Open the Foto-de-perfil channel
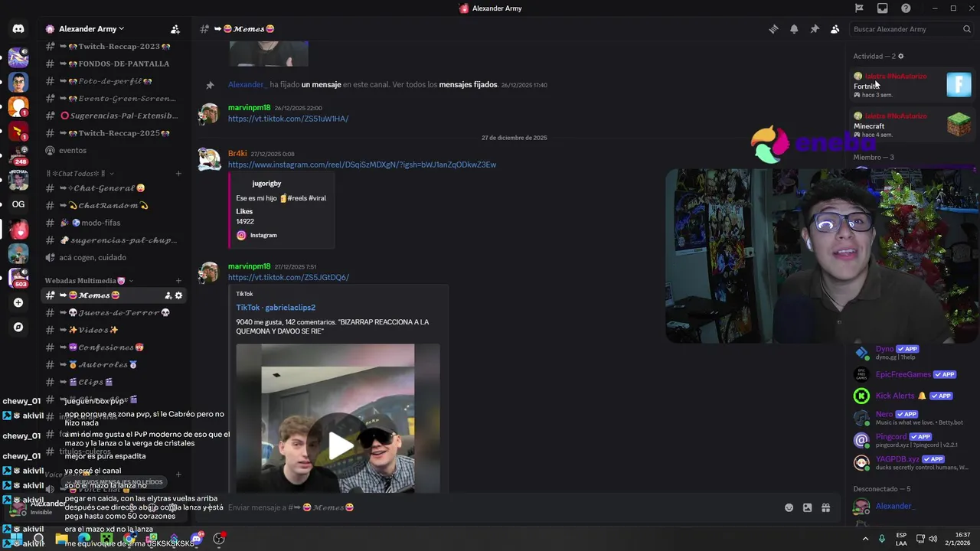This screenshot has width=980, height=551. (x=113, y=81)
